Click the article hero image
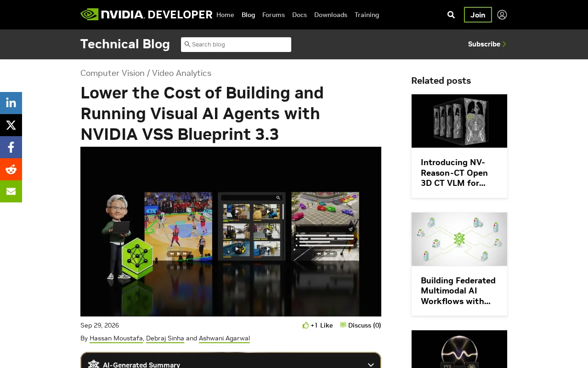Image resolution: width=588 pixels, height=368 pixels. point(231,231)
